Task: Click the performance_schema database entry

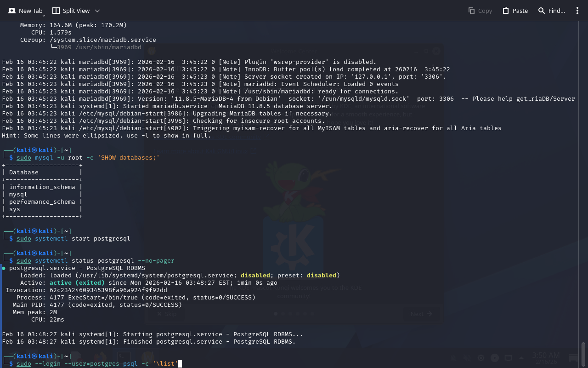Action: coord(42,202)
